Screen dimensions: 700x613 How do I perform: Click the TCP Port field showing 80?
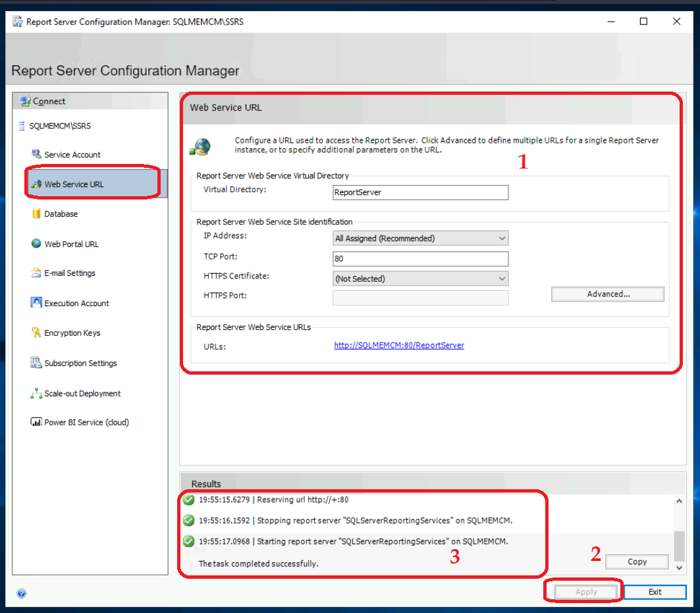pos(421,259)
